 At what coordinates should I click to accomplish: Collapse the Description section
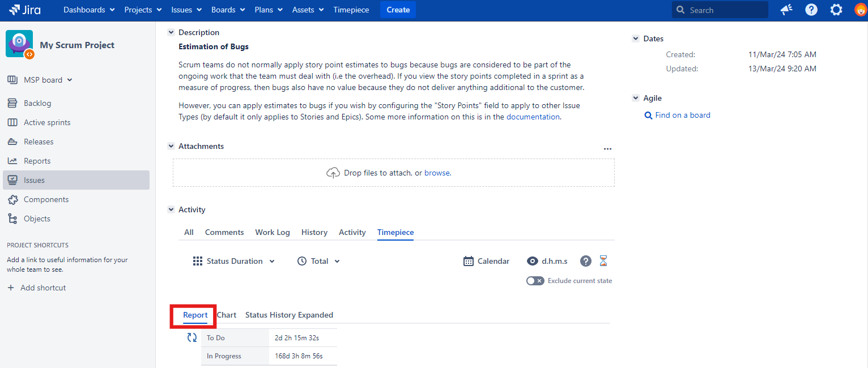click(x=171, y=33)
